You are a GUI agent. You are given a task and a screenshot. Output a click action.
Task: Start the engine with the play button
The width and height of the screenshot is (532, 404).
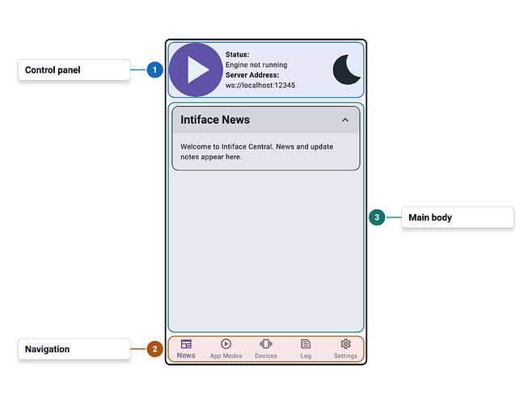[x=196, y=69]
